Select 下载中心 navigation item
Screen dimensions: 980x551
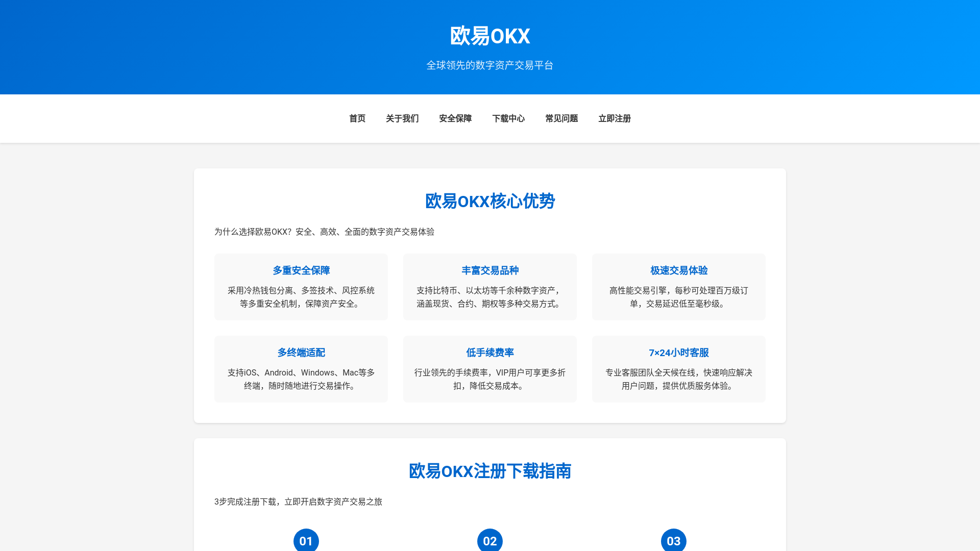(508, 118)
